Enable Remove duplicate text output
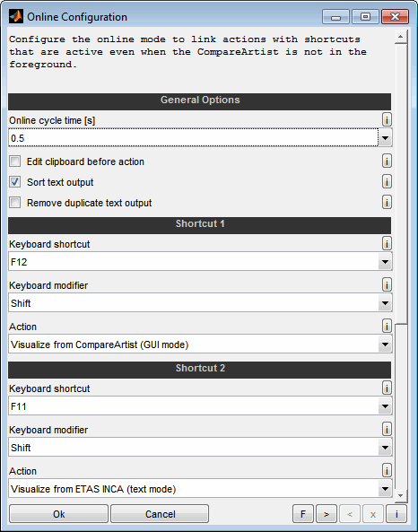This screenshot has height=532, width=418. coord(15,203)
